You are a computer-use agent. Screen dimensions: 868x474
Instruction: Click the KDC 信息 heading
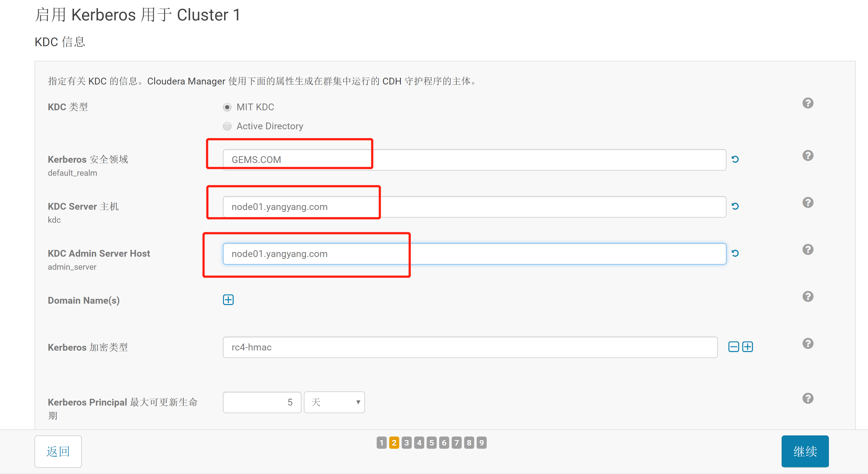(60, 42)
